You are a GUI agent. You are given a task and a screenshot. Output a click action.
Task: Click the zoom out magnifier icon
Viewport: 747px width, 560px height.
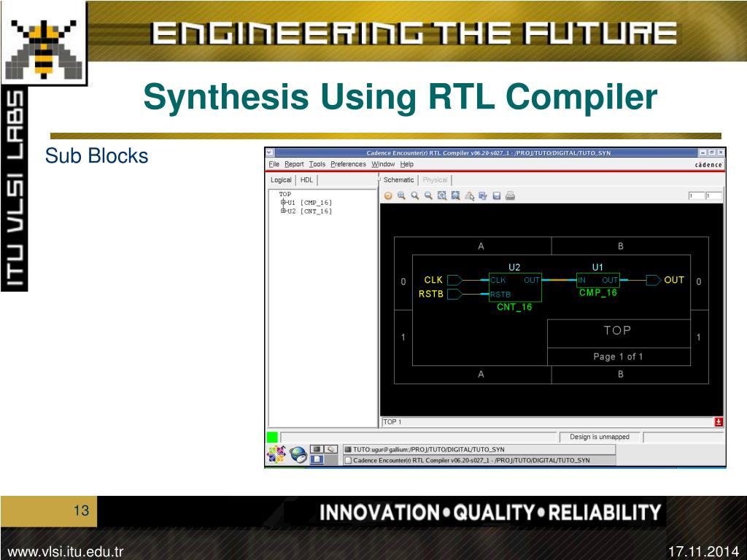[428, 195]
